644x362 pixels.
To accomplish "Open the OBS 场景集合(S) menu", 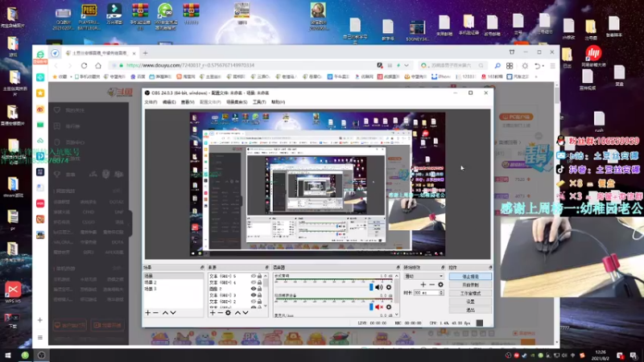I will point(237,102).
